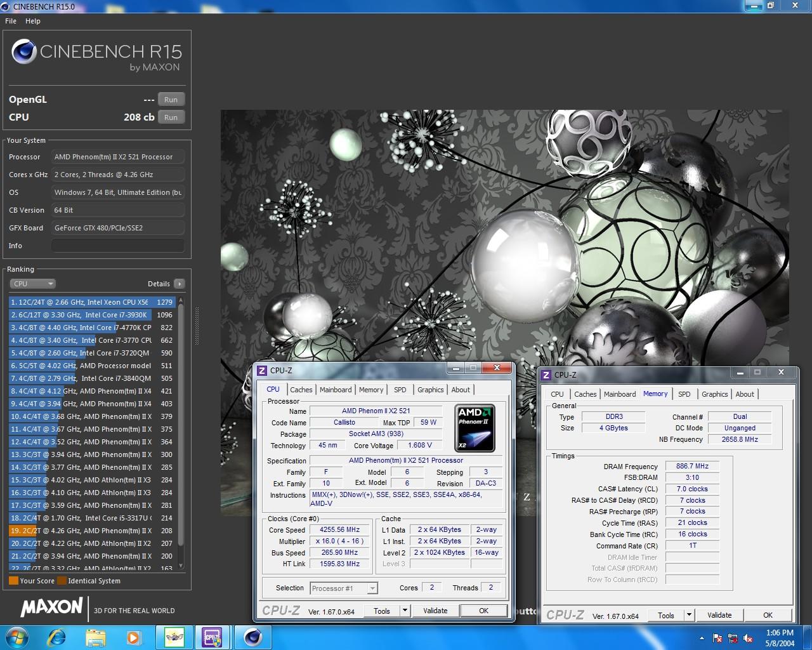Open Mainboard tab in right CPU-Z window
This screenshot has width=812, height=650.
(620, 394)
